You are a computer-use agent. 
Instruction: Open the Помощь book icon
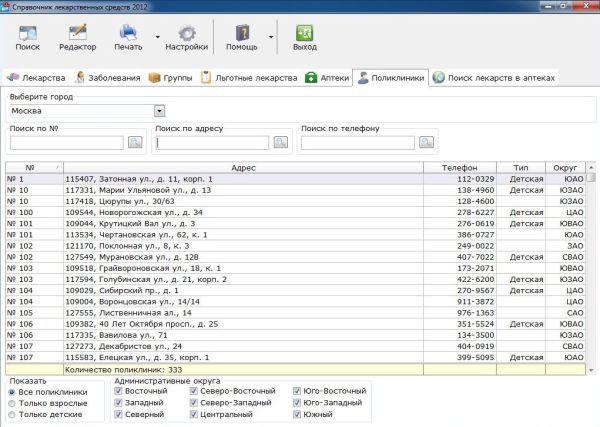(x=242, y=38)
